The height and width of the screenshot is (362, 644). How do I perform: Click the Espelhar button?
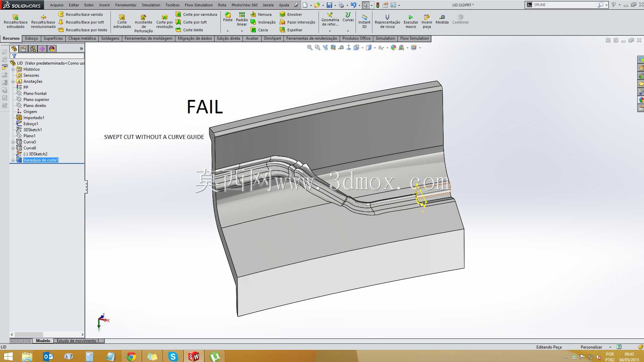coord(291,30)
